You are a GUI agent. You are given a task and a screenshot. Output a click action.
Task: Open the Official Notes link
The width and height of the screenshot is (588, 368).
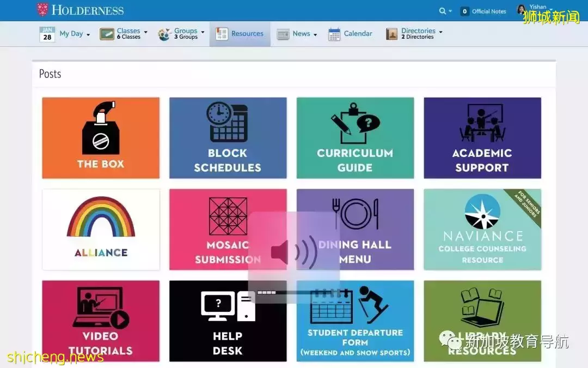[489, 11]
